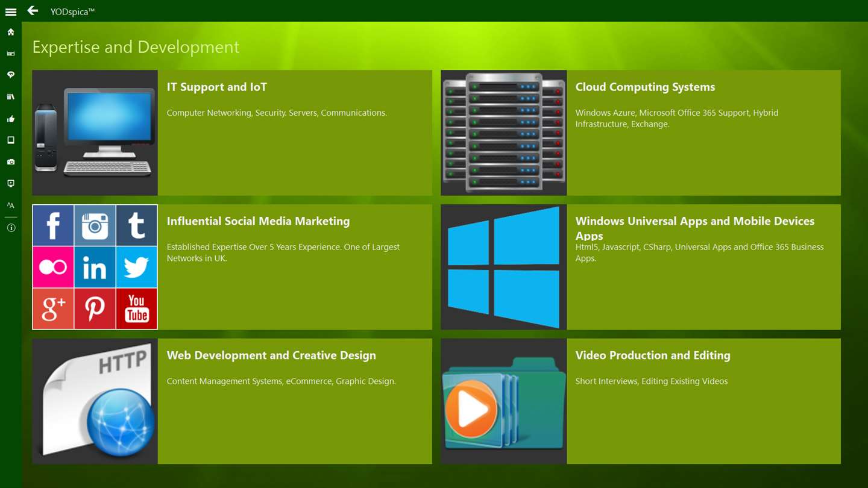
Task: Open the hamburger menu
Action: (x=11, y=11)
